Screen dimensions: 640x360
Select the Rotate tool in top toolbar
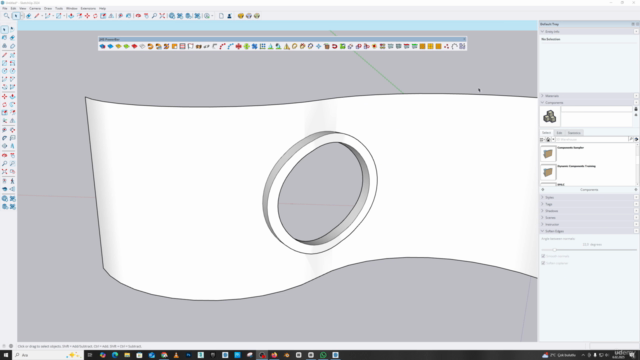tap(95, 16)
